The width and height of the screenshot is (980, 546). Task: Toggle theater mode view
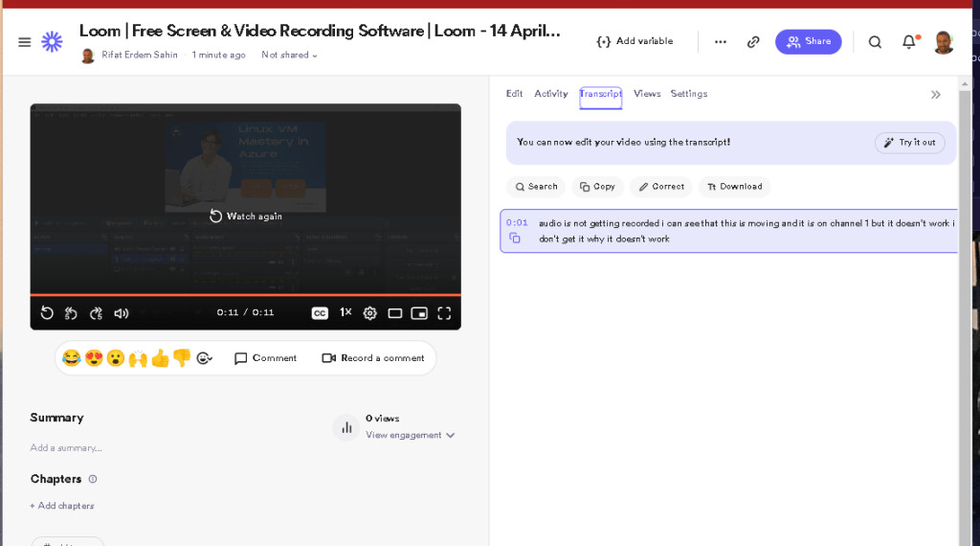pyautogui.click(x=395, y=313)
